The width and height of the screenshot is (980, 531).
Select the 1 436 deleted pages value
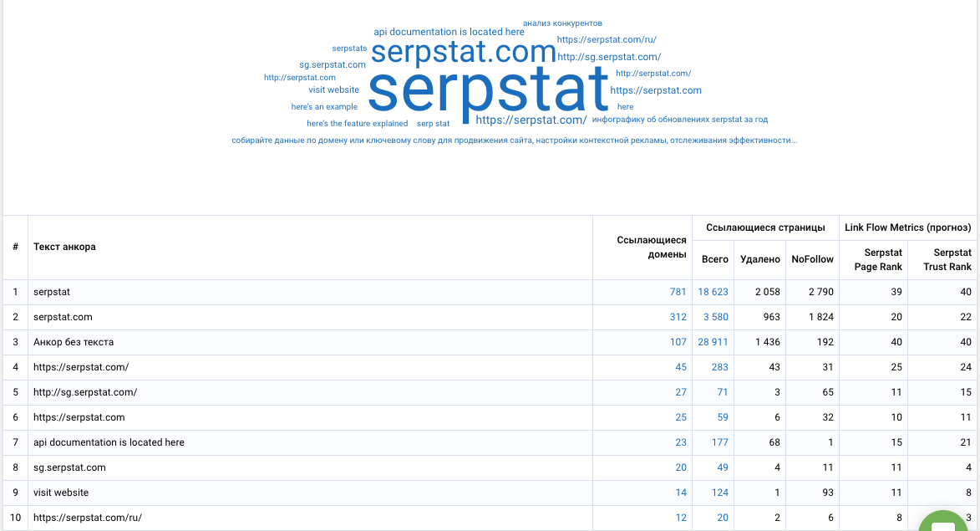click(x=768, y=342)
